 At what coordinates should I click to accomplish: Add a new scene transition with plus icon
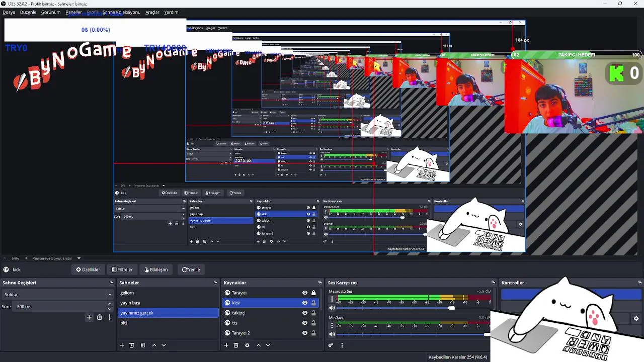89,317
